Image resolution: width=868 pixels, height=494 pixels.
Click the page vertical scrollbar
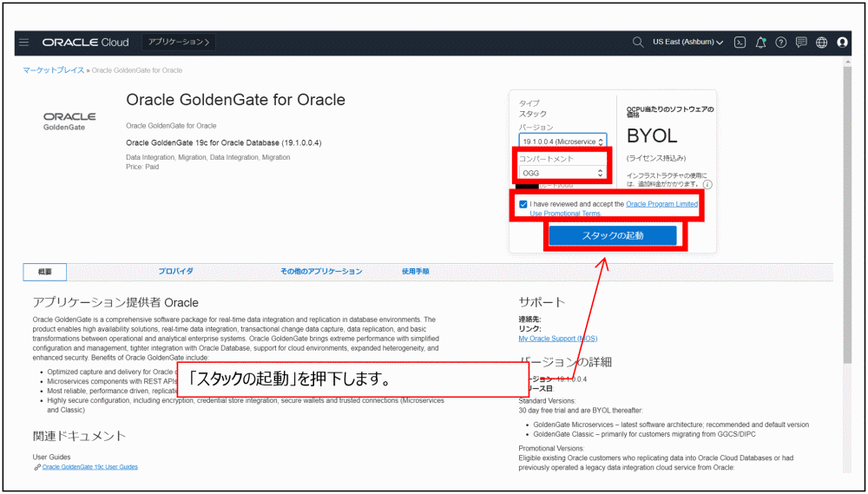pos(847,216)
